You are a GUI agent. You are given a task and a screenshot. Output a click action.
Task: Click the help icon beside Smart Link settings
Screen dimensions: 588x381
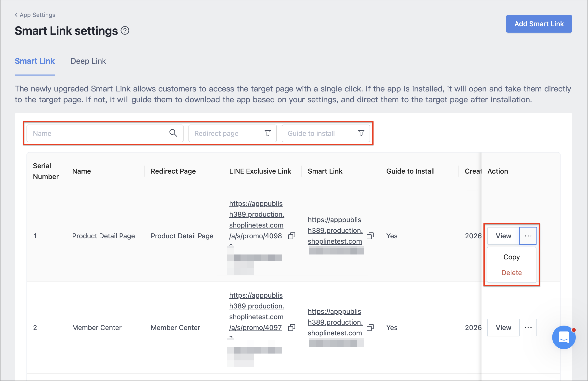(x=125, y=31)
